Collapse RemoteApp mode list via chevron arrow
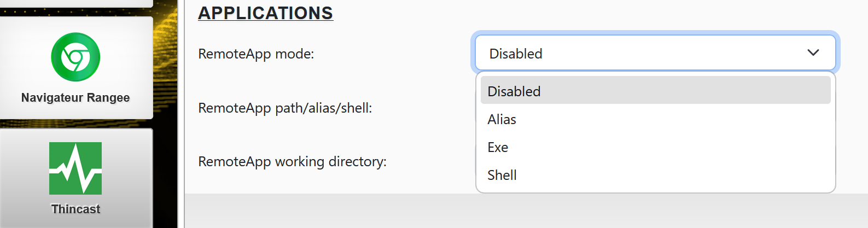868x228 pixels. coord(813,53)
